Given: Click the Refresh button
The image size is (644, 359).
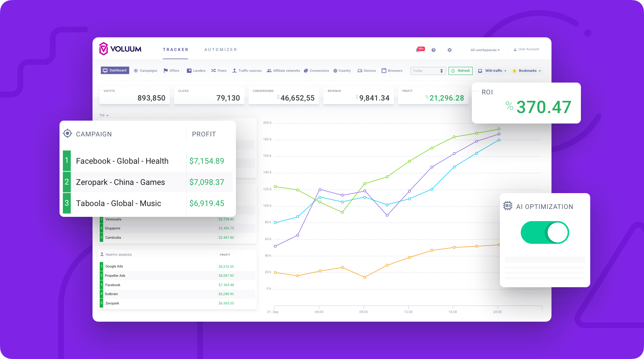Looking at the screenshot, I should (x=460, y=71).
